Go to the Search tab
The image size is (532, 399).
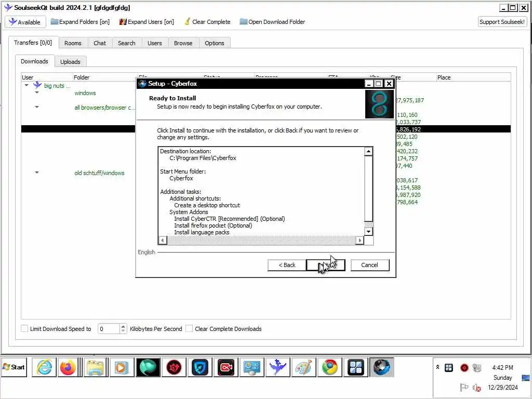127,43
